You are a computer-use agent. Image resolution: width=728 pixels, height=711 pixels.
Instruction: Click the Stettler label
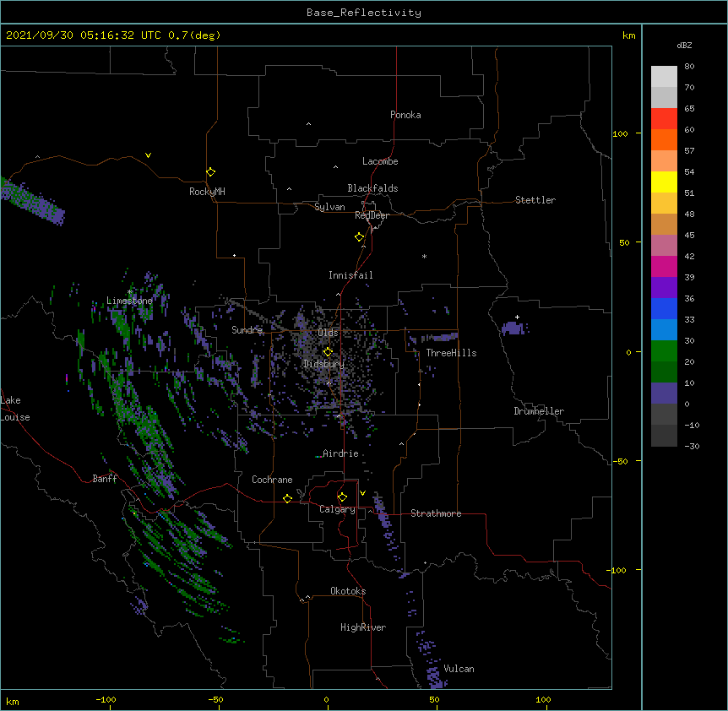click(535, 200)
